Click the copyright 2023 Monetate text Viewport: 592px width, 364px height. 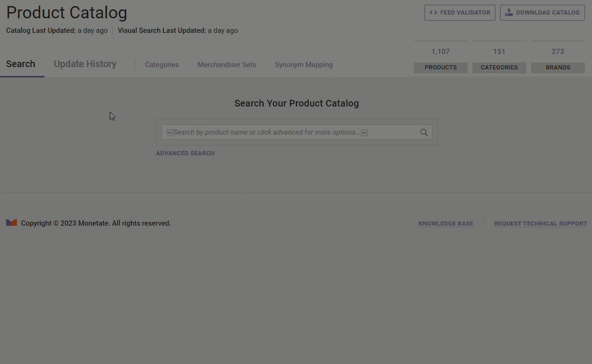coord(96,223)
